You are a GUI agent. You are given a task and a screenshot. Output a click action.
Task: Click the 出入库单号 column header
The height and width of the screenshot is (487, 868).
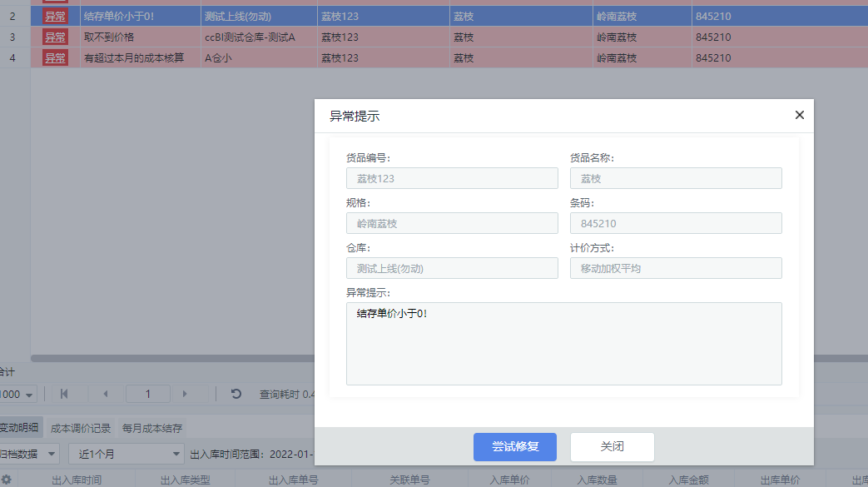tap(294, 480)
